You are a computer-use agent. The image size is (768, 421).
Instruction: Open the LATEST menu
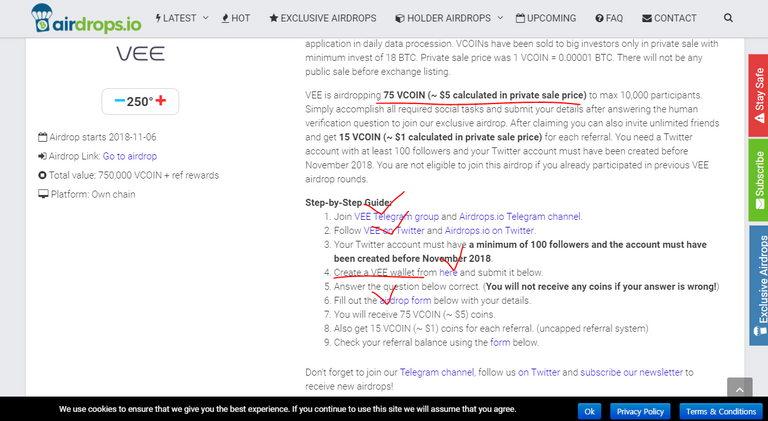point(176,18)
